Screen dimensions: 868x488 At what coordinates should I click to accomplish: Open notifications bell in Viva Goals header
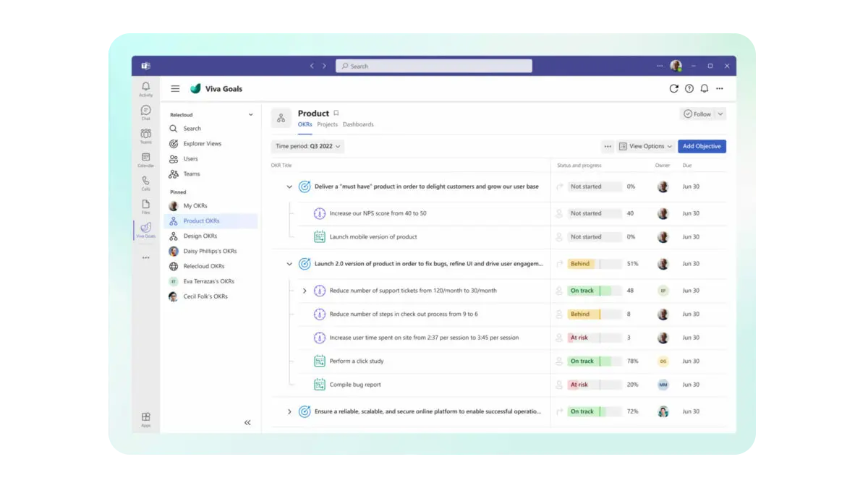[x=705, y=89]
